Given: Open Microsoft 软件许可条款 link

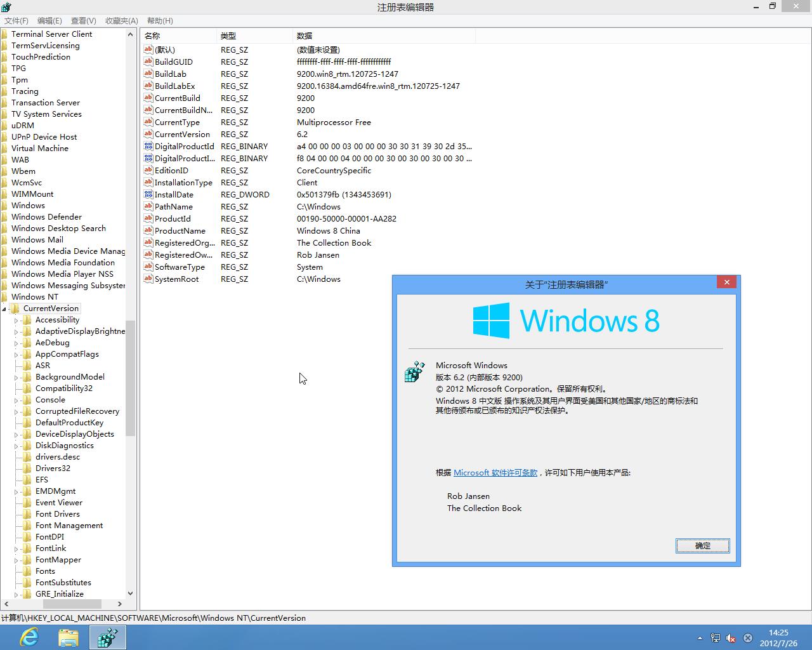Looking at the screenshot, I should (x=495, y=473).
